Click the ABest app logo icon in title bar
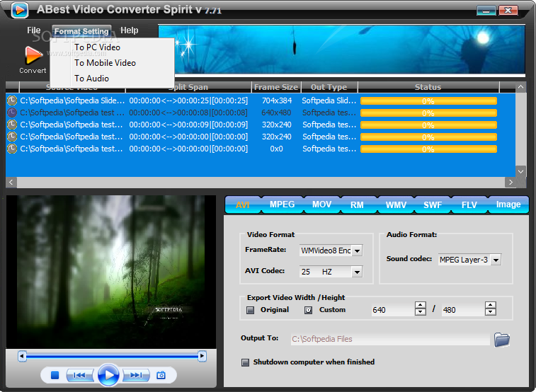 [x=20, y=10]
